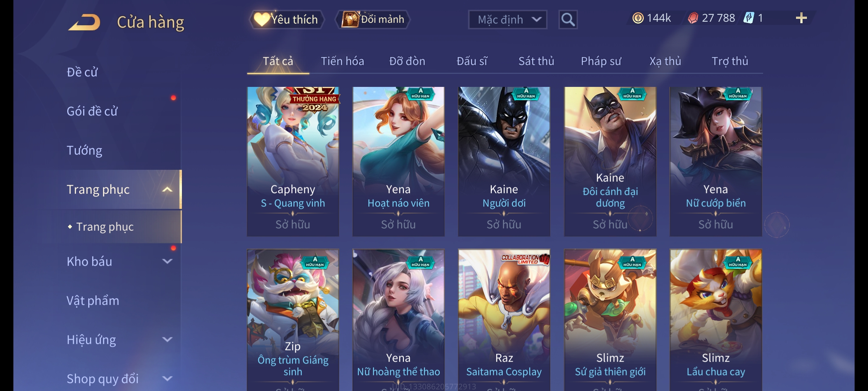Select the Tiến hóa tab
868x391 pixels.
coord(342,61)
